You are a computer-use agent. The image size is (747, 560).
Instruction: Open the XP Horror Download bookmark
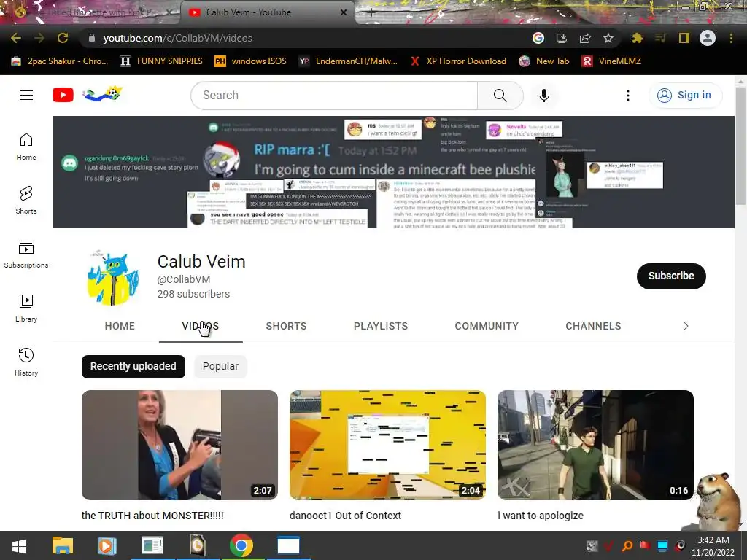[x=458, y=61]
